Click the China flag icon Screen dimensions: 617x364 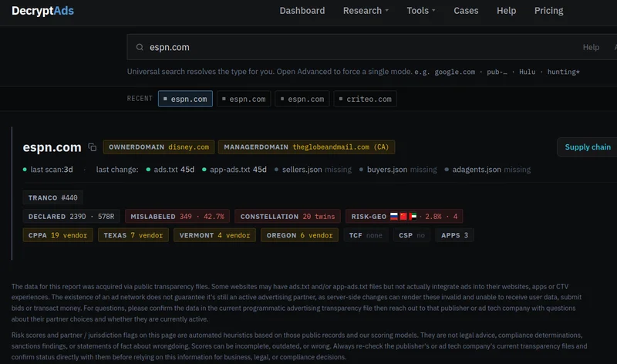pyautogui.click(x=403, y=216)
